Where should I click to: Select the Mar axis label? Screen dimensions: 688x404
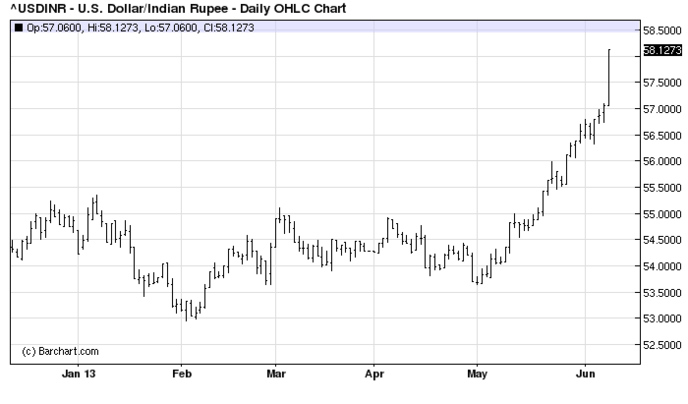(x=276, y=374)
